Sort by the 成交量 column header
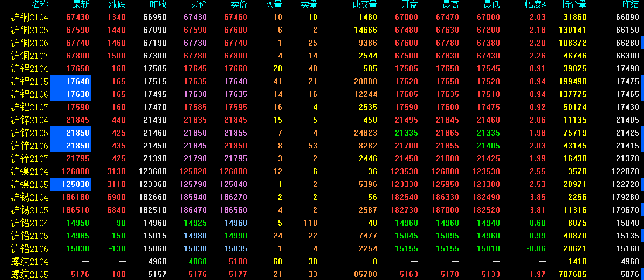This screenshot has height=280, width=644. [x=365, y=5]
